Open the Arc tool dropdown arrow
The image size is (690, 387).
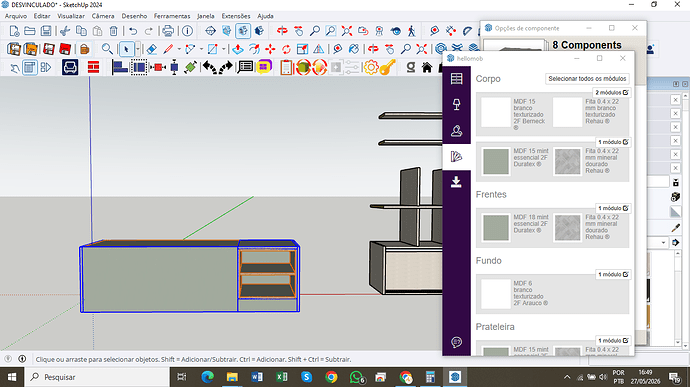pos(201,49)
